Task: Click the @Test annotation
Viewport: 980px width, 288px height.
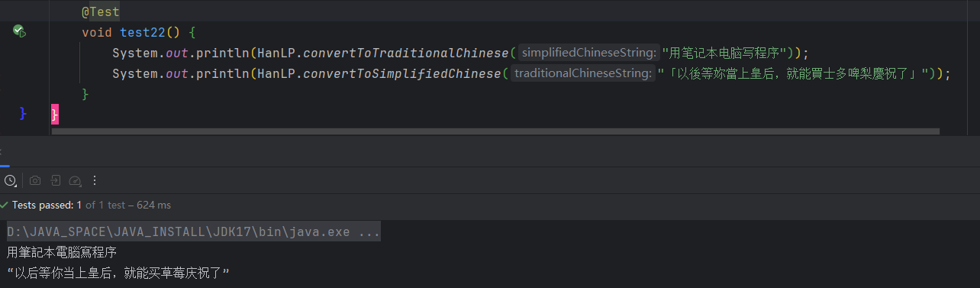Action: pyautogui.click(x=101, y=12)
